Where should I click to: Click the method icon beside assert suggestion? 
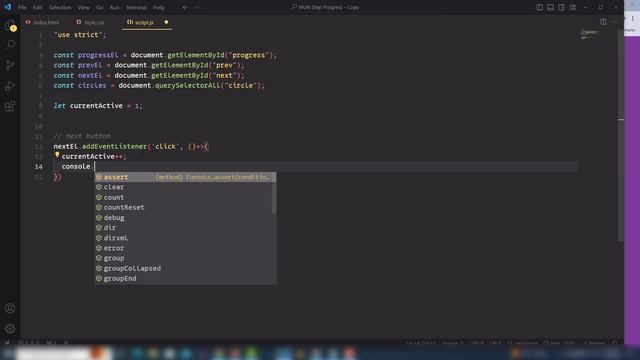coord(99,177)
